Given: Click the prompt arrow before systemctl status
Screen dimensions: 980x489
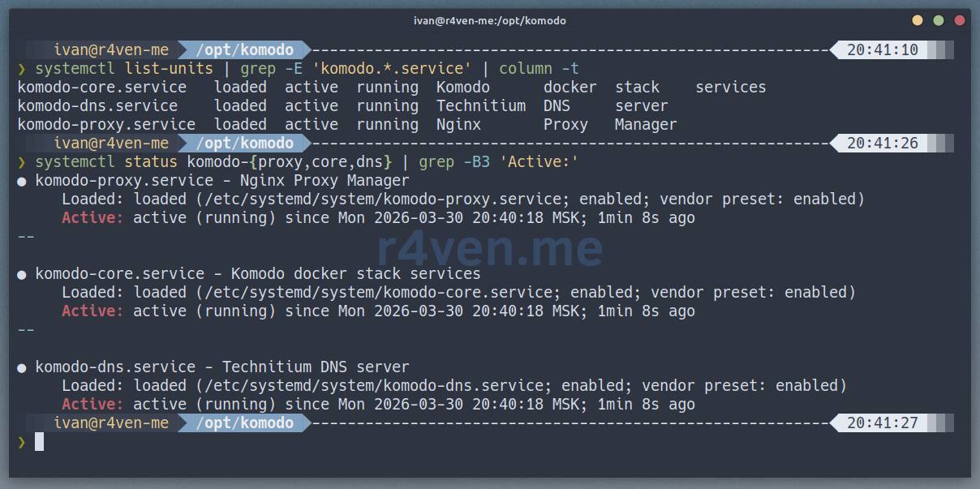Looking at the screenshot, I should (22, 162).
